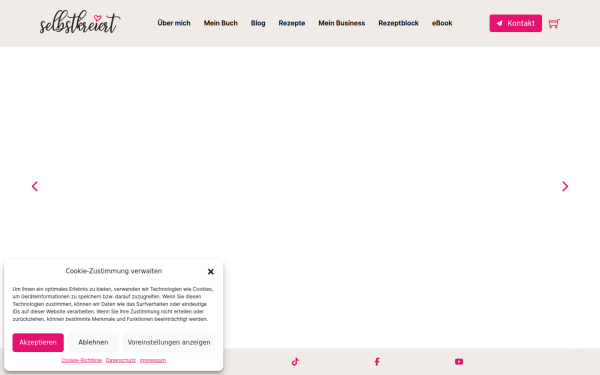Click Voreinstellungen anzeigen button
Viewport: 600px width, 375px height.
169,342
